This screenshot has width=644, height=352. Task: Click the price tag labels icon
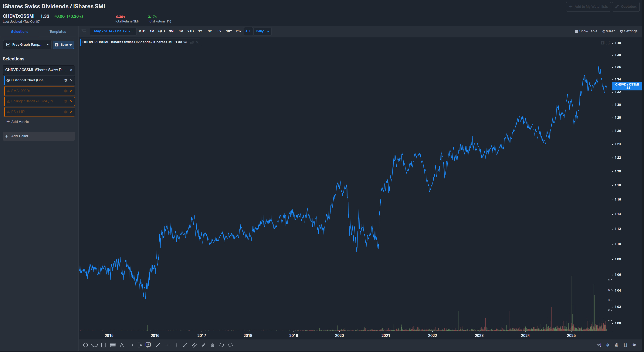[x=634, y=345]
